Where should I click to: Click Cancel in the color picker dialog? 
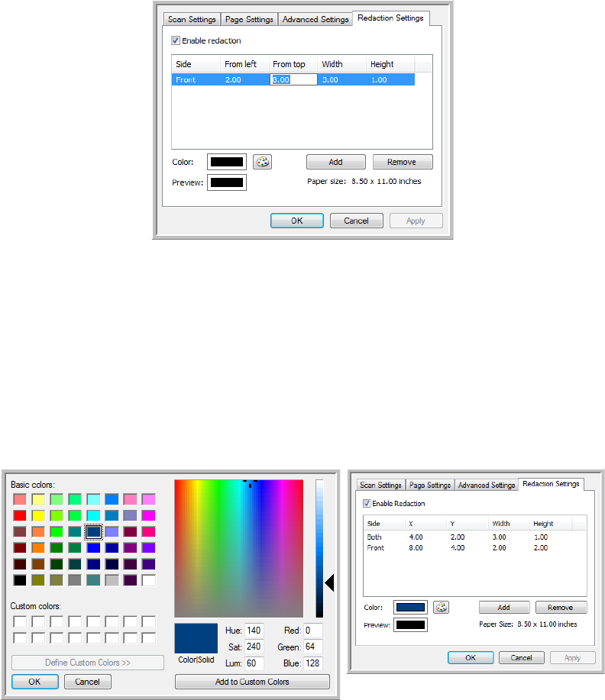[87, 682]
